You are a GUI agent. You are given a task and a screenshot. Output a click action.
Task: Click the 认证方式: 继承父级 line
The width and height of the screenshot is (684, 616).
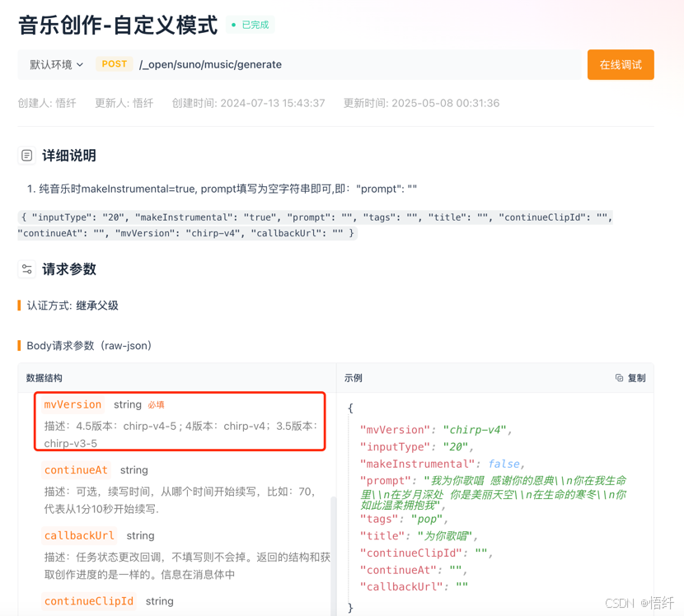coord(73,306)
